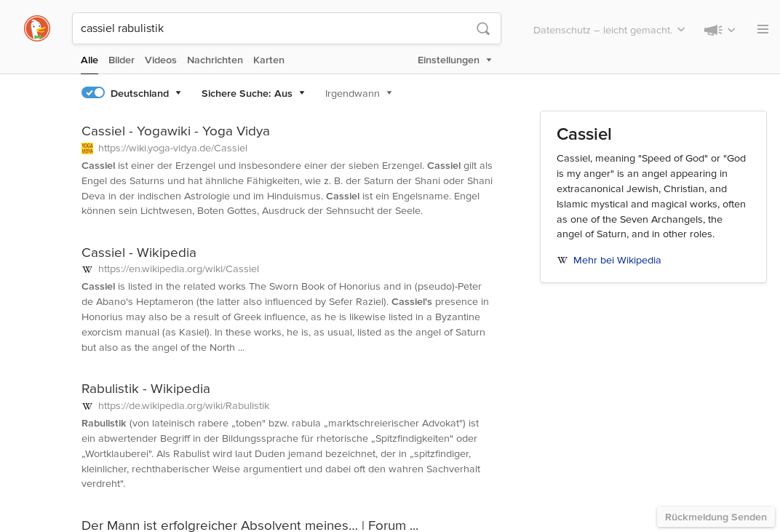Open the hamburger menu
Screen dimensions: 780x532
coord(763,29)
